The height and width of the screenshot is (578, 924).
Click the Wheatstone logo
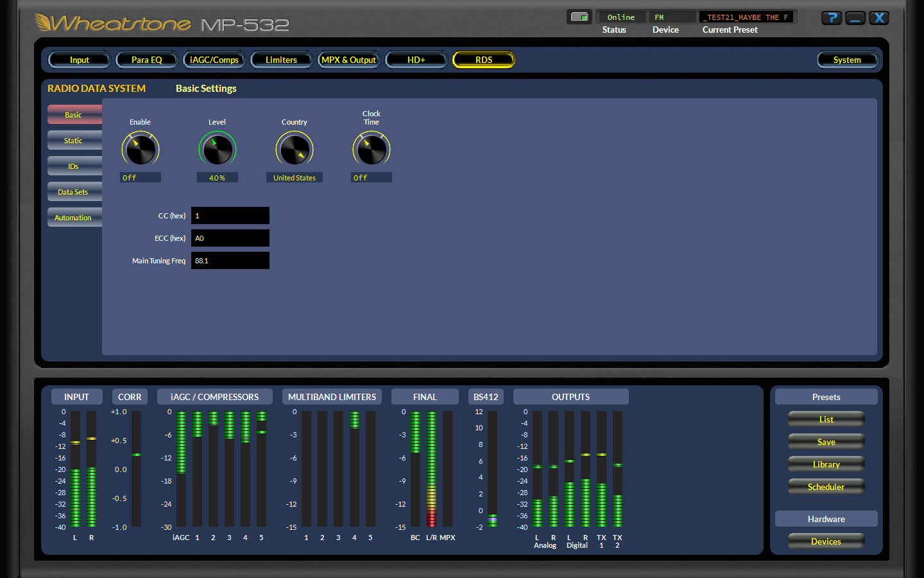coord(114,23)
